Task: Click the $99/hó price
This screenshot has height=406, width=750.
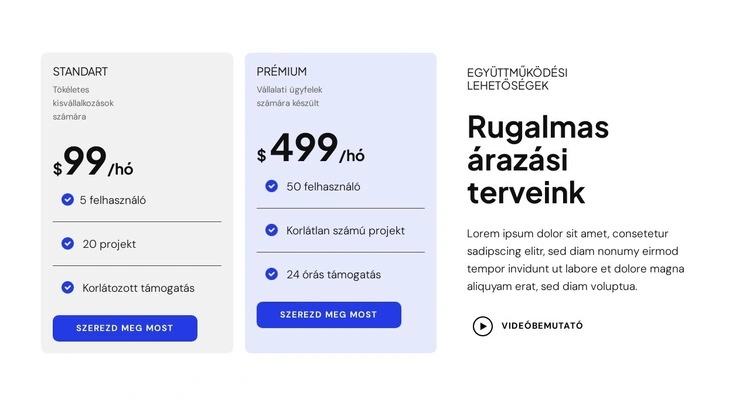Action: click(93, 163)
